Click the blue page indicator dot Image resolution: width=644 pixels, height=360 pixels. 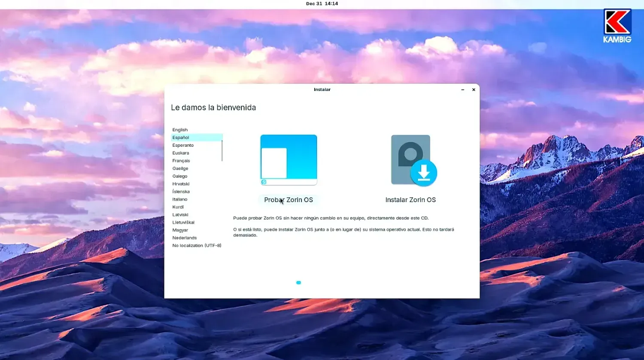[x=298, y=282]
